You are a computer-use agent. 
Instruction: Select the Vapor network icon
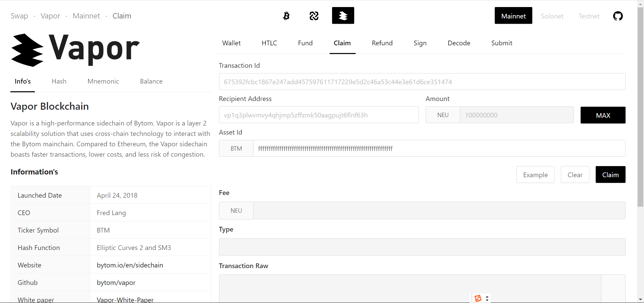click(343, 15)
